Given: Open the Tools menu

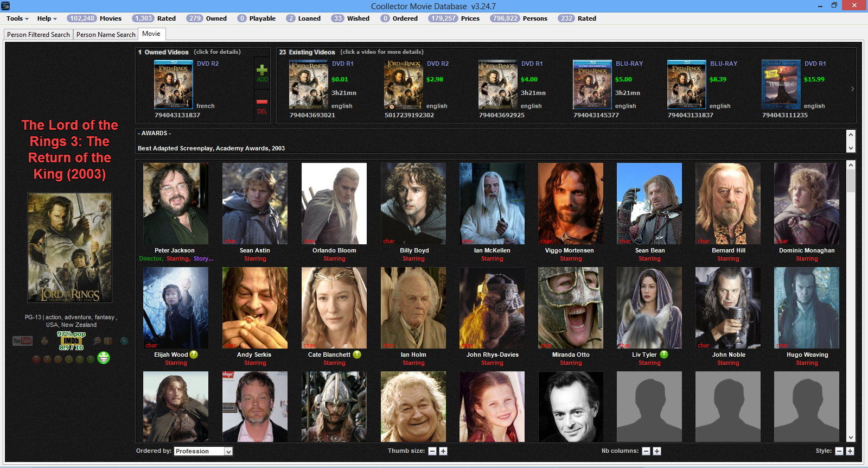Looking at the screenshot, I should tap(17, 18).
